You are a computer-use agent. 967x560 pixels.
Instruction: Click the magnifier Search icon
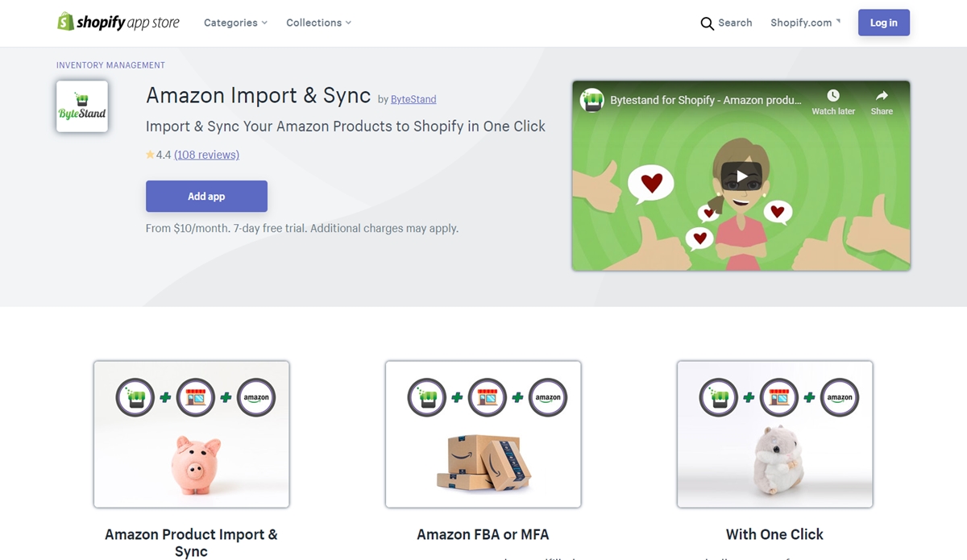[708, 23]
